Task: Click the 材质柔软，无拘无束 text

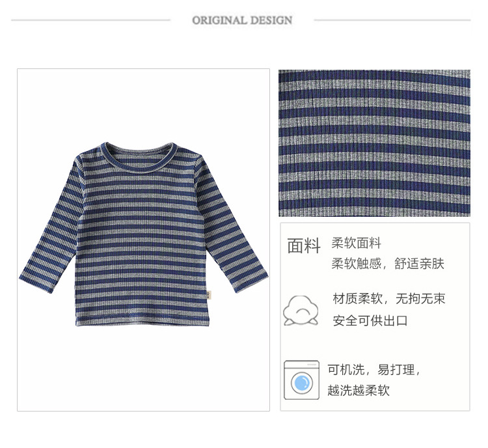Action: [388, 298]
